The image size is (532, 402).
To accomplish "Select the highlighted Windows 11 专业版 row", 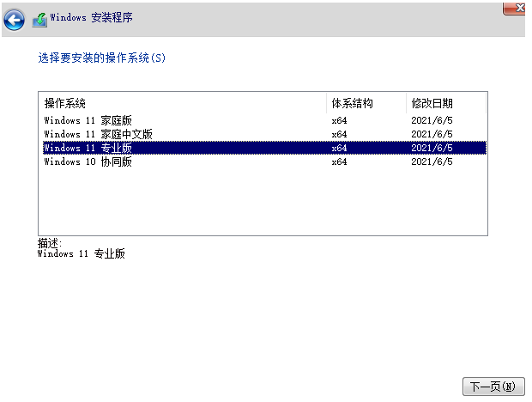I will coord(88,148).
